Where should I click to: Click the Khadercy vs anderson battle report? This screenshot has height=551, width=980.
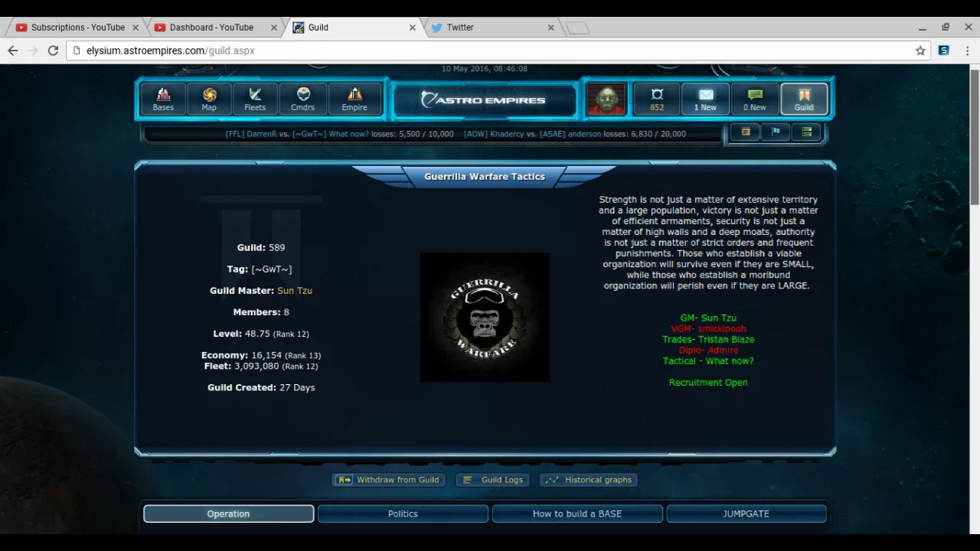[x=575, y=134]
